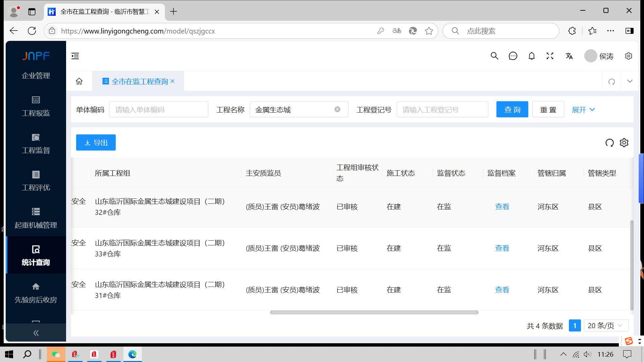644x362 pixels.
Task: Toggle fullscreen mode icon in header
Action: click(550, 56)
